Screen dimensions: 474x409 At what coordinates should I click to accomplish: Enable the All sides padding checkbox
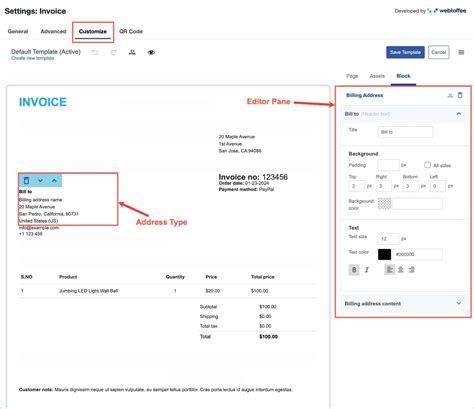click(x=427, y=165)
